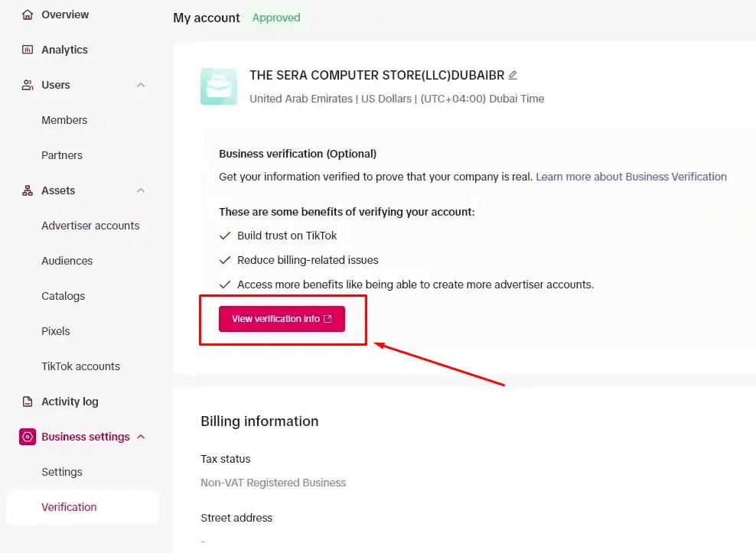
Task: Click the briefcase avatar of the business account
Action: click(x=219, y=86)
